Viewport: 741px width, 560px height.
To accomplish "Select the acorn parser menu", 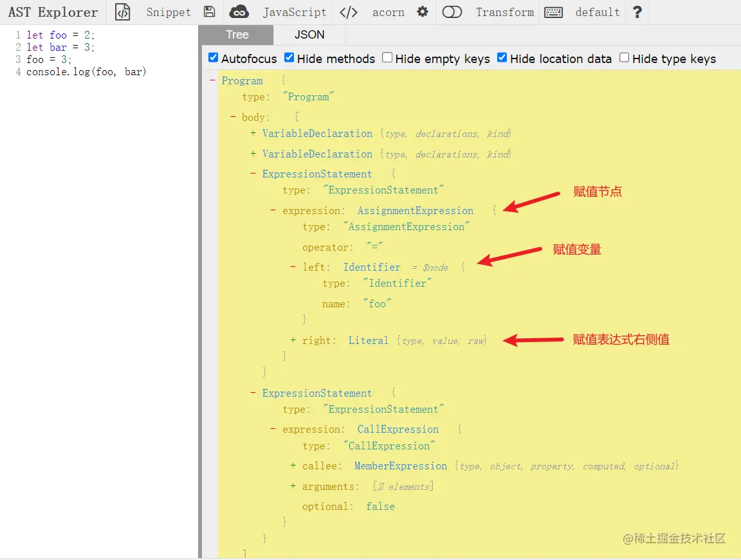I will [x=388, y=12].
